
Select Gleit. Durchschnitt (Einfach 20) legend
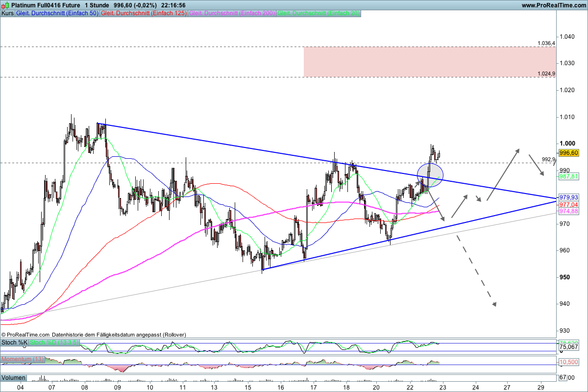(x=319, y=14)
